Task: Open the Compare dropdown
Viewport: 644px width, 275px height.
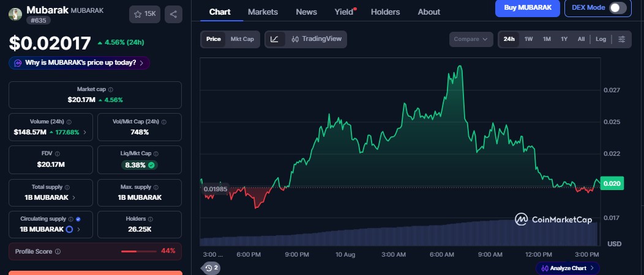Action: pos(471,39)
